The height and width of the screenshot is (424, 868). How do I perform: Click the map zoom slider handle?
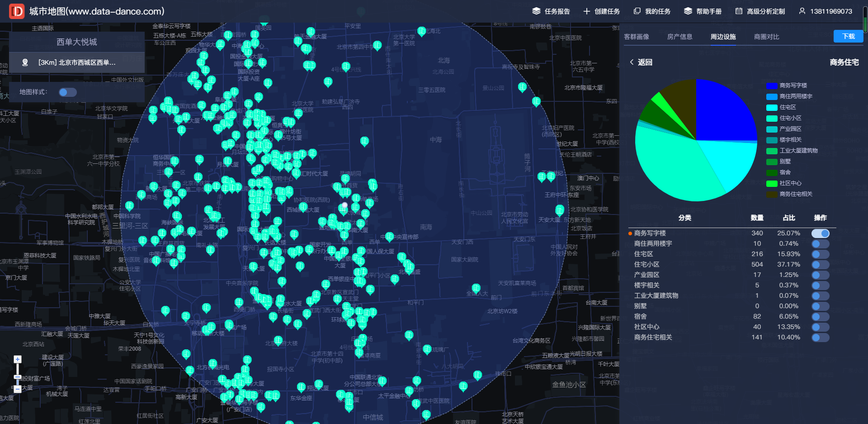tap(18, 376)
